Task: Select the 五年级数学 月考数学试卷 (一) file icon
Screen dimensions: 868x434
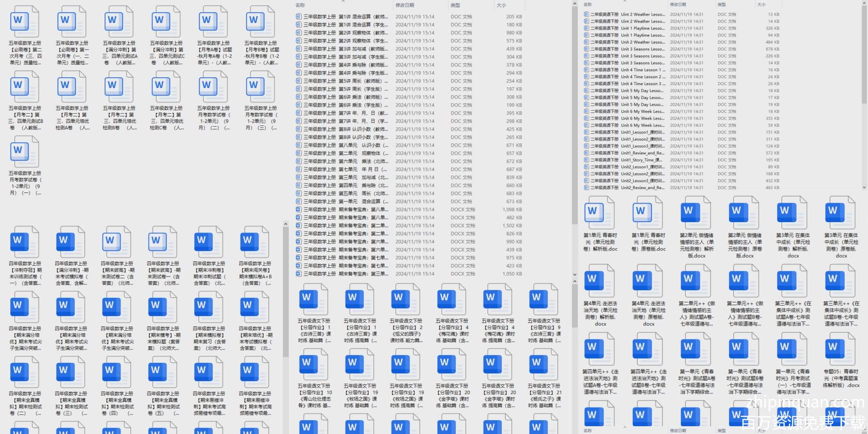Action: (x=25, y=151)
